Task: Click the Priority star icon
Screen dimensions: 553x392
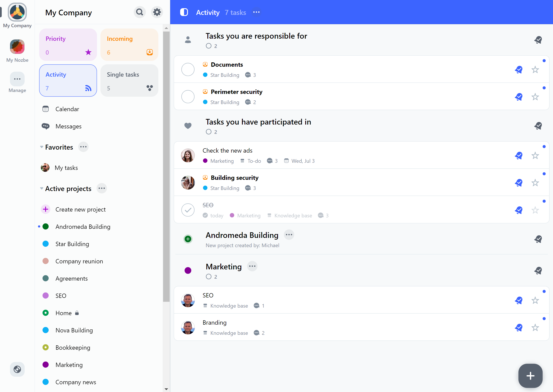Action: [x=88, y=52]
